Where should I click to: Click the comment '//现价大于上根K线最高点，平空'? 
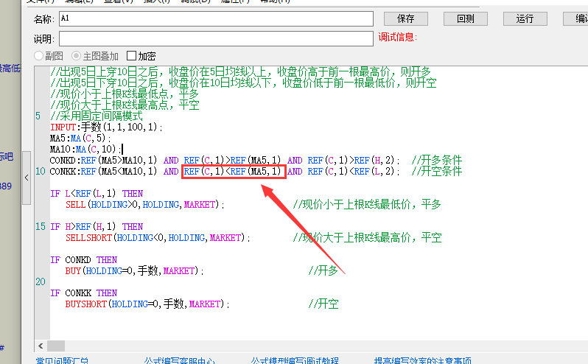(x=125, y=105)
